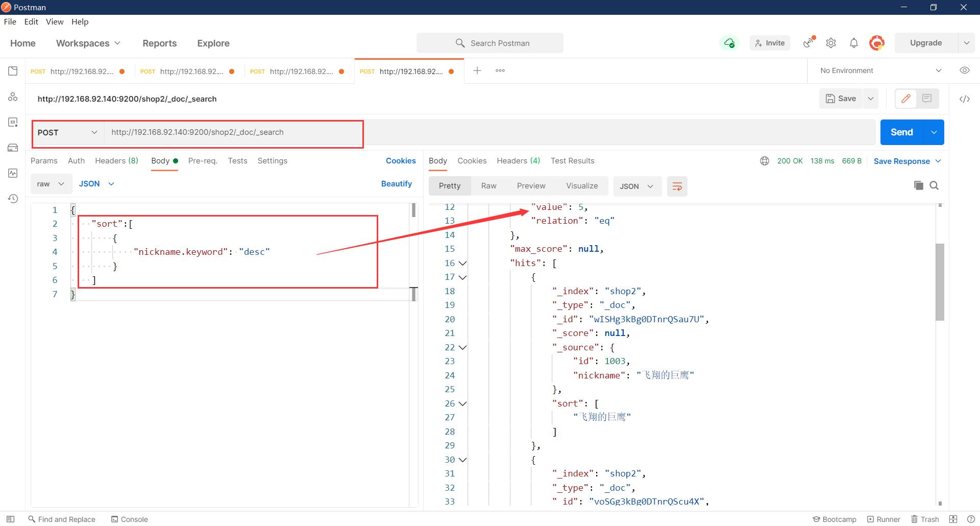
Task: Open the Test Results tab
Action: coord(572,161)
